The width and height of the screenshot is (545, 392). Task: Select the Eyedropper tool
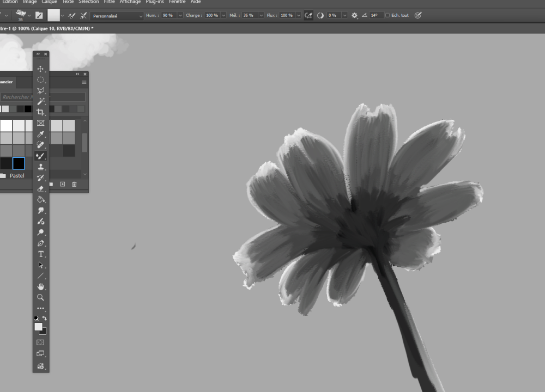[x=41, y=134]
